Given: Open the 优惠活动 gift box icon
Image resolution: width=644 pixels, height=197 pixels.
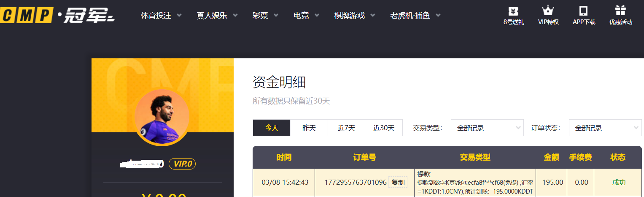Looking at the screenshot, I should pyautogui.click(x=620, y=11).
